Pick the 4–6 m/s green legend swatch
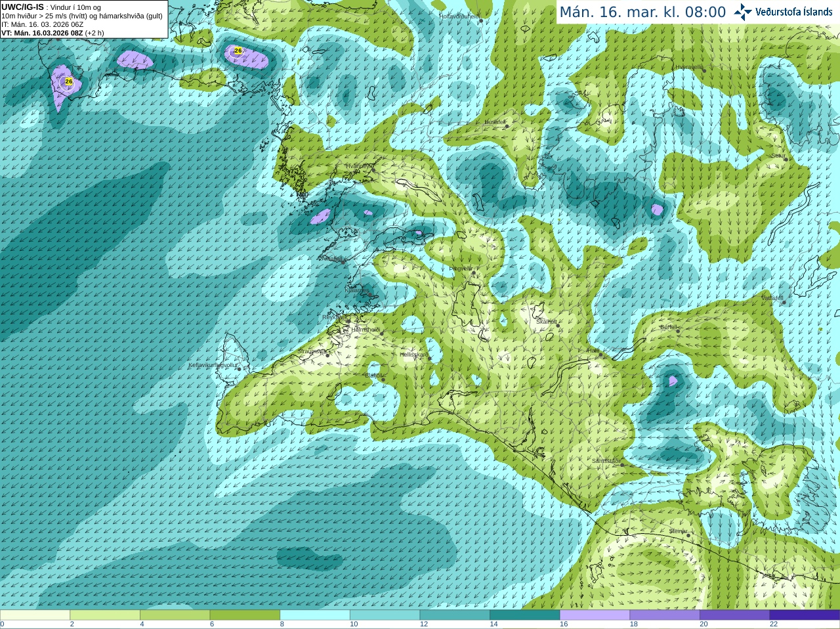 click(x=175, y=615)
